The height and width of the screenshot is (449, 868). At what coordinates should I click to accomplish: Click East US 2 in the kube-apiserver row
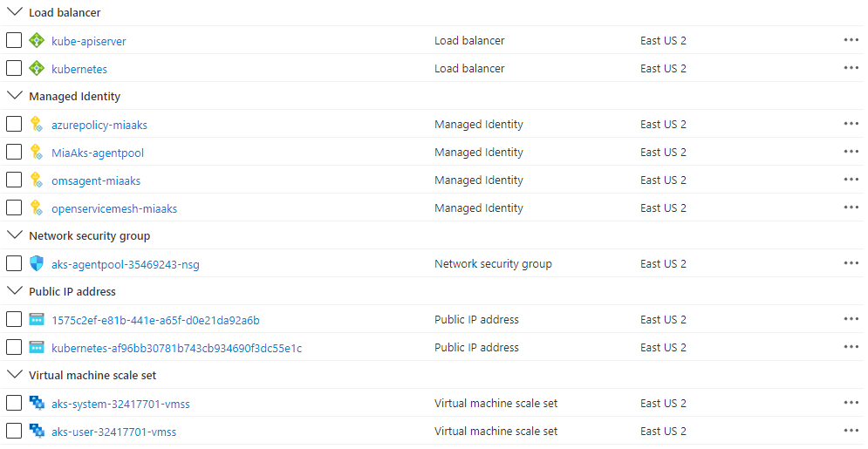pyautogui.click(x=663, y=40)
